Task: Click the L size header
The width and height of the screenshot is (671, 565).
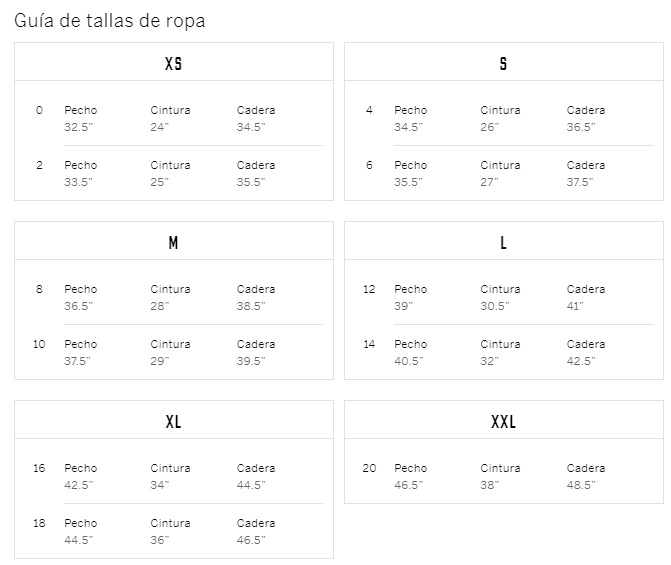Action: click(x=503, y=243)
